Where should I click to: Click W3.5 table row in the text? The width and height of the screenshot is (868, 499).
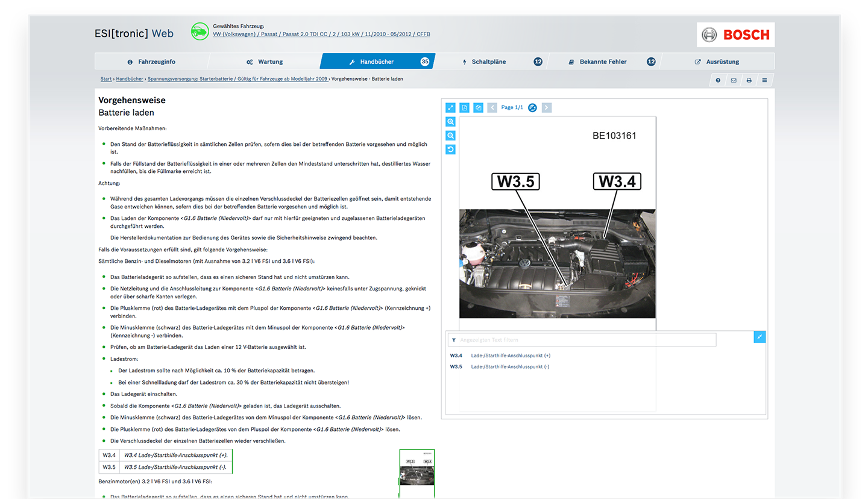[x=165, y=467]
